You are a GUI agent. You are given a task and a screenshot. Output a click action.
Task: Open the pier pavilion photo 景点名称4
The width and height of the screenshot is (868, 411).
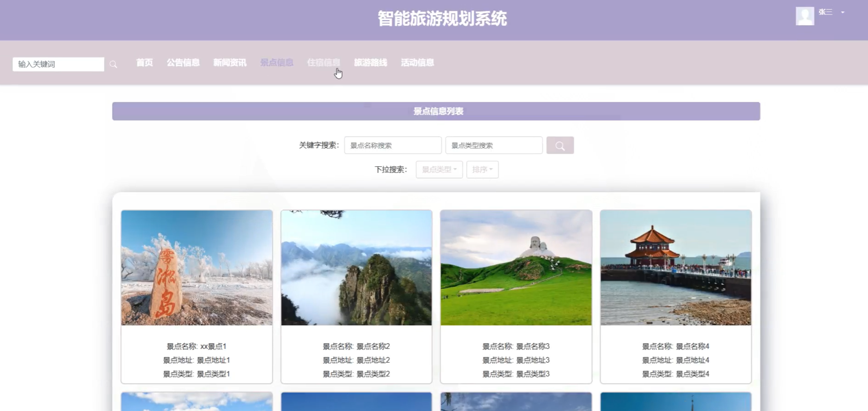click(675, 268)
